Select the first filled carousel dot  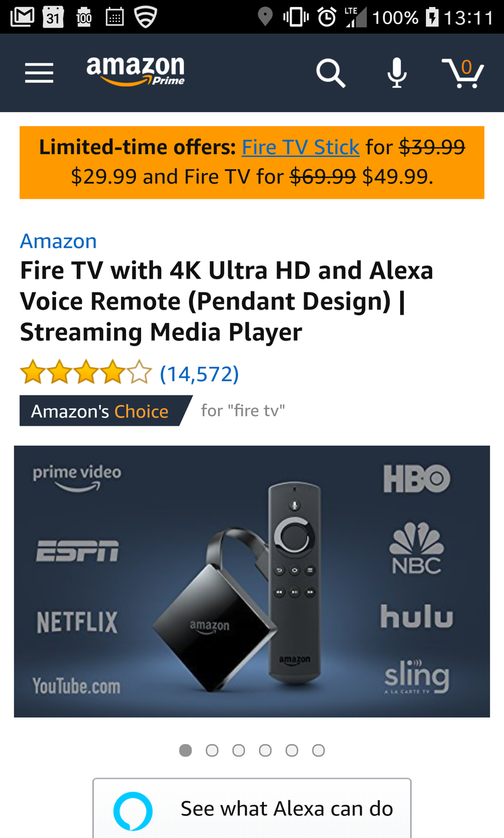[185, 750]
